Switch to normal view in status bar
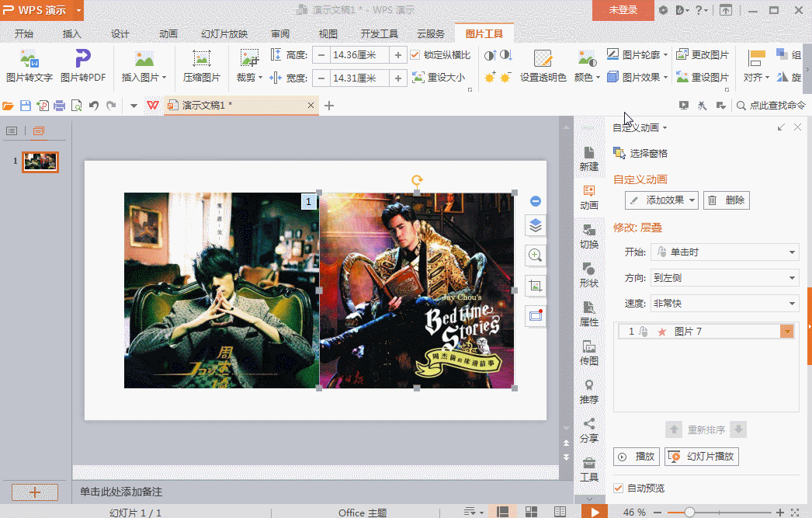The width and height of the screenshot is (812, 518). (x=502, y=512)
